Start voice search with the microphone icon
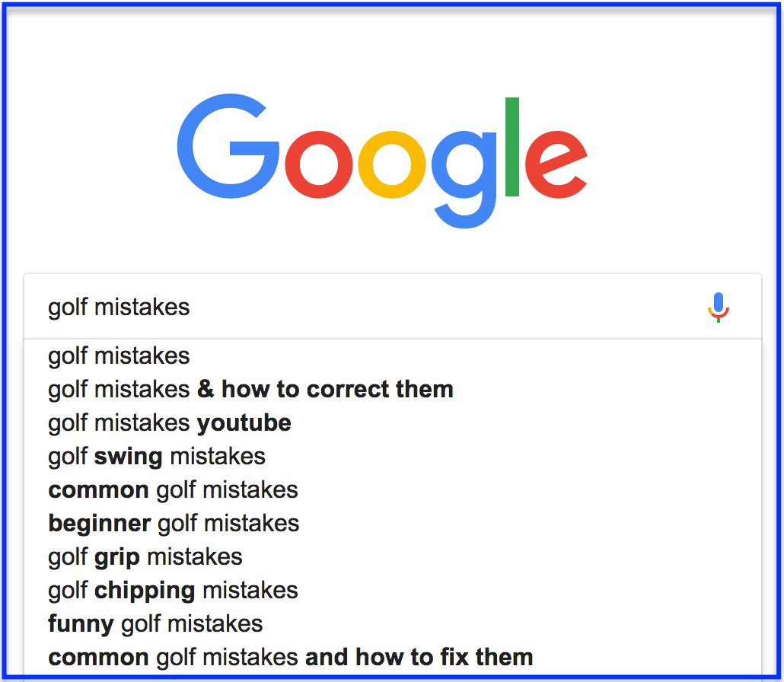 (719, 307)
